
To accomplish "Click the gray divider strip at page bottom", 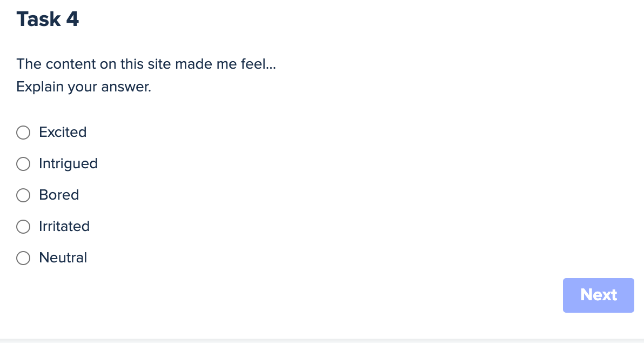I will click(322, 340).
